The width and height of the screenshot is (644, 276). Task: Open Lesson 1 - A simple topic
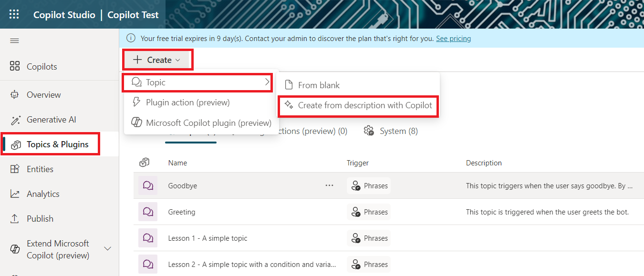(208, 238)
